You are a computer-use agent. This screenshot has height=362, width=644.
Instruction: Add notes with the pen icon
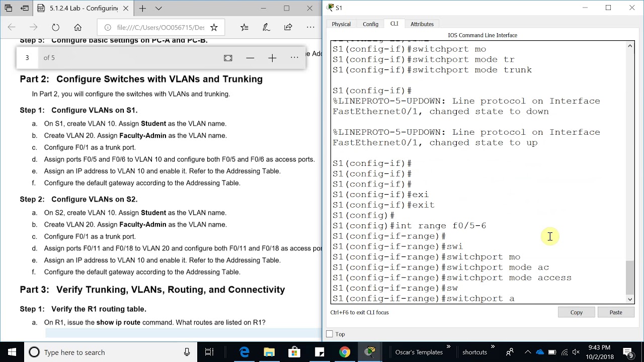(x=266, y=28)
